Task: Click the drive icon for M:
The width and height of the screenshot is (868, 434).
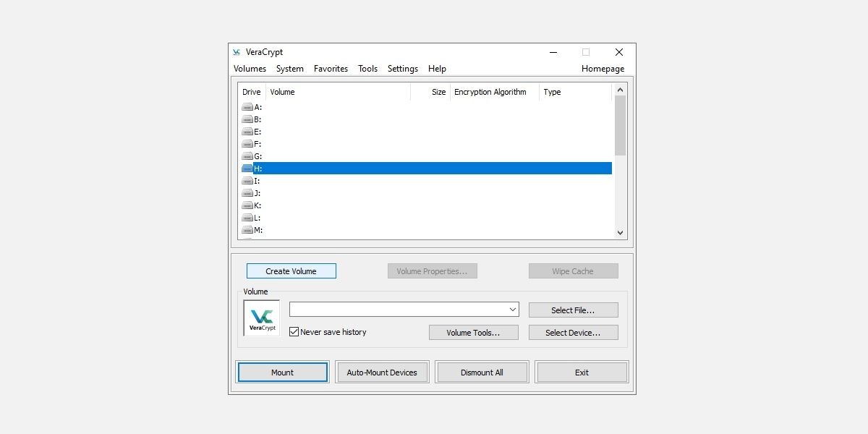Action: coord(247,230)
